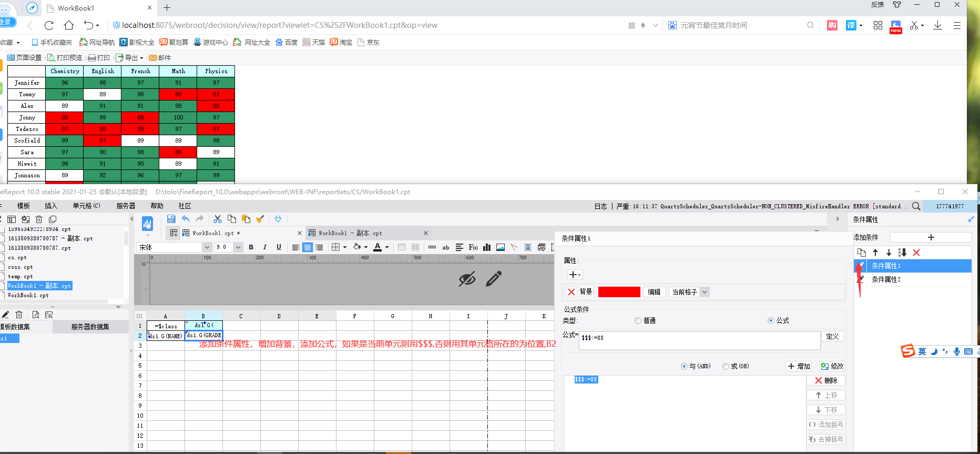Choose the 或(OR) radio option

(726, 366)
